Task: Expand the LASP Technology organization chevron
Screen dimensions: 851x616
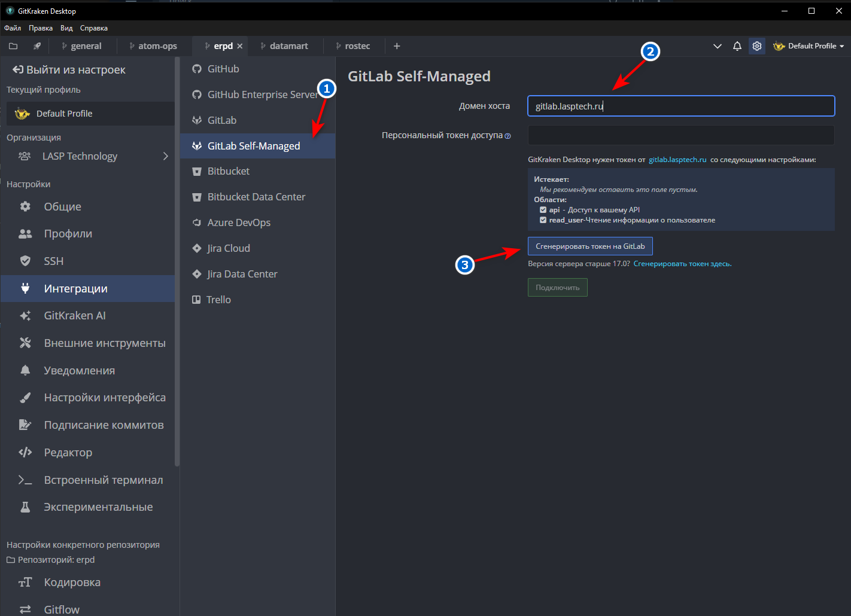Action: tap(166, 156)
